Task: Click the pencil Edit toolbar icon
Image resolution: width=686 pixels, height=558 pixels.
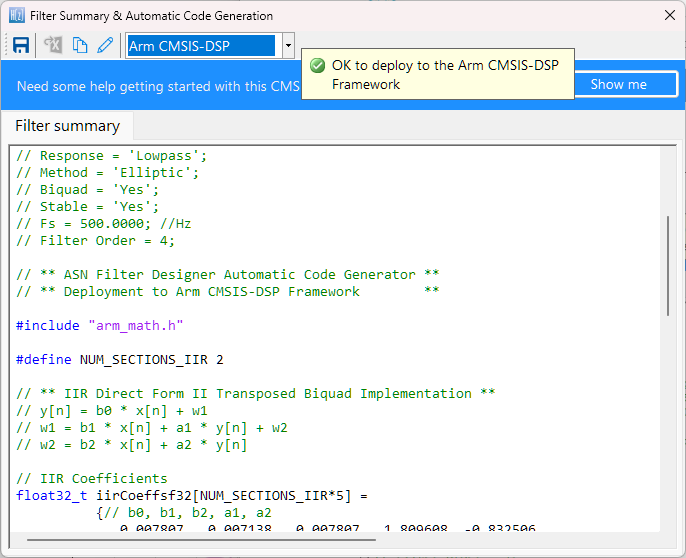Action: pyautogui.click(x=105, y=45)
